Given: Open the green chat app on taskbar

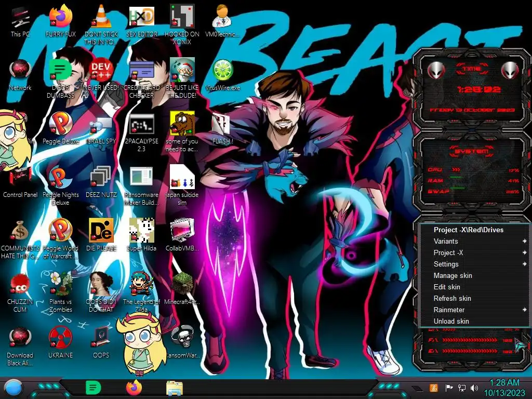Looking at the screenshot, I should tap(94, 388).
